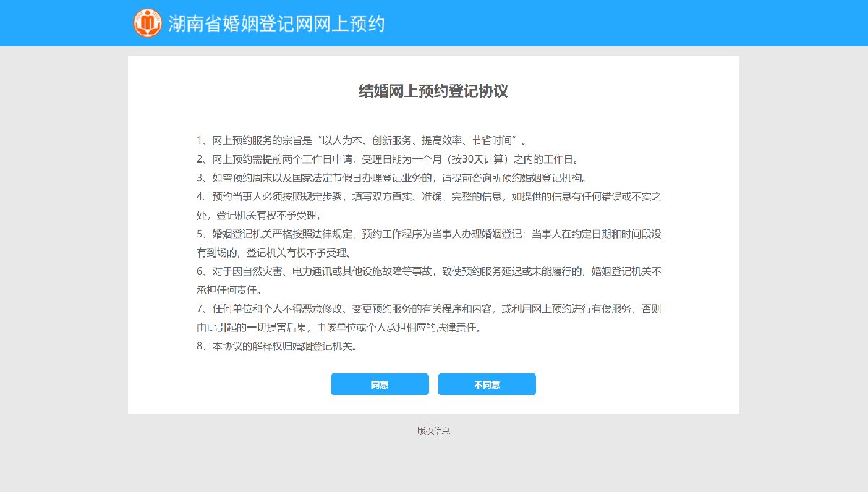Click clause 8 about 解释权归婚姻登记机关
This screenshot has width=868, height=492.
pos(277,347)
